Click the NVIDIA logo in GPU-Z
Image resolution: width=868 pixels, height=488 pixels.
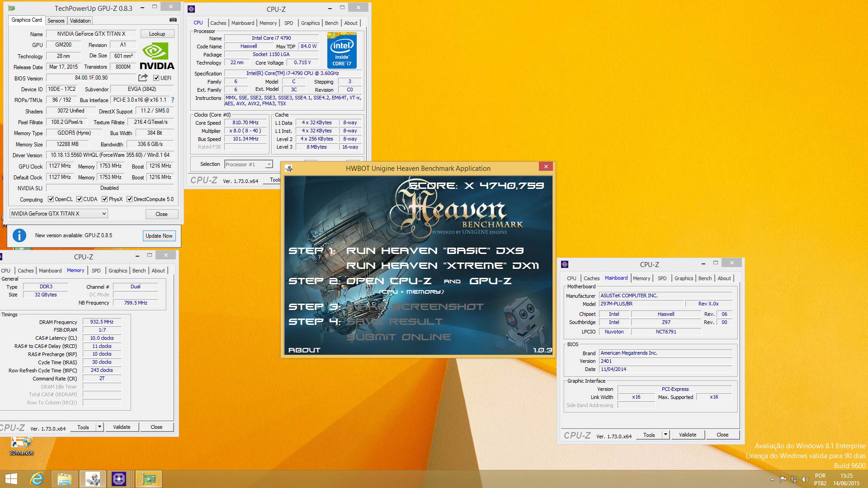tap(157, 56)
